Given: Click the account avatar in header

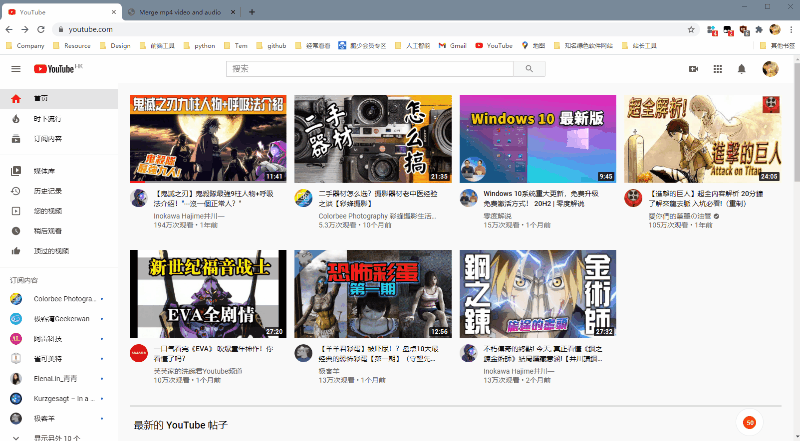Looking at the screenshot, I should click(770, 69).
